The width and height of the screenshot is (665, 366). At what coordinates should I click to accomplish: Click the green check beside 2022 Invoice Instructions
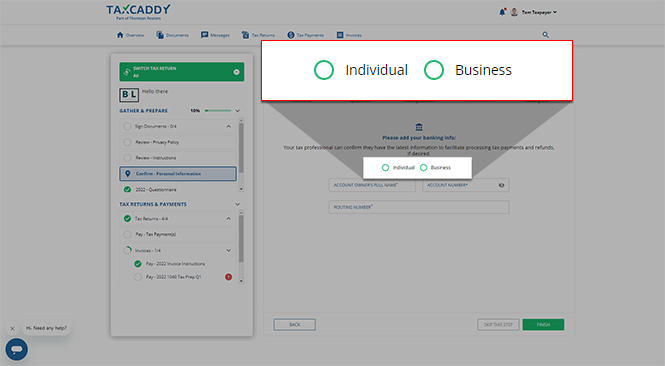[x=138, y=264]
